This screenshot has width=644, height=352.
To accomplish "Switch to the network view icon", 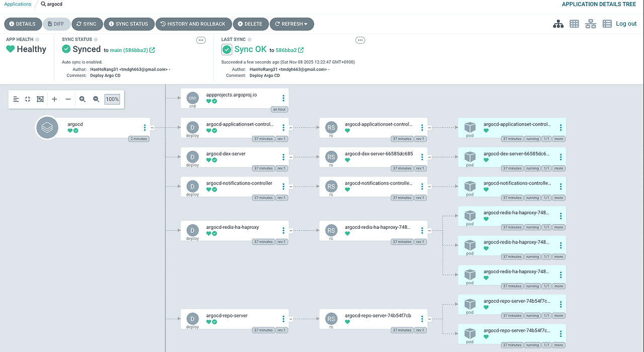I will click(x=591, y=24).
